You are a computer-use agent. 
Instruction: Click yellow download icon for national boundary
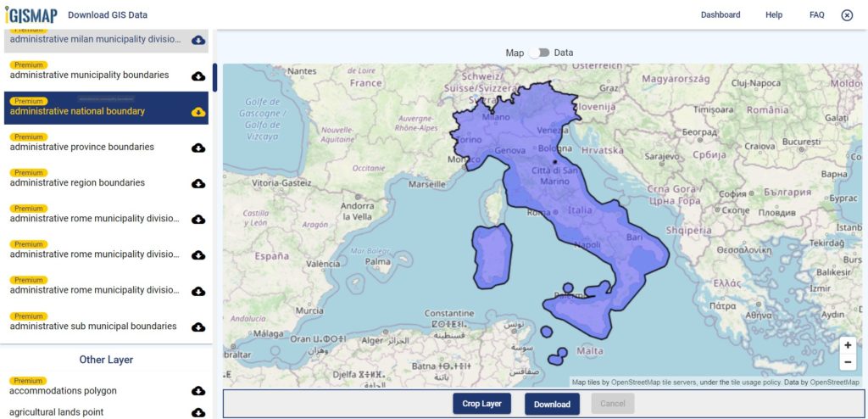(x=198, y=112)
